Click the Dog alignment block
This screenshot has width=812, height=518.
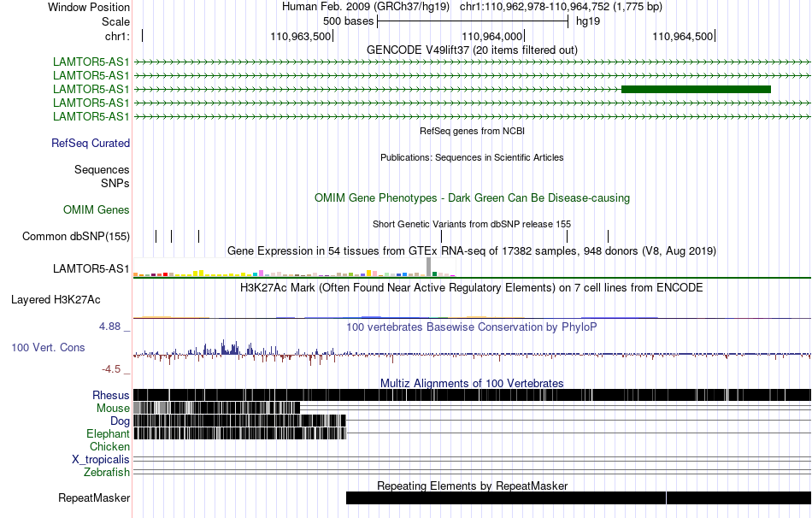pos(240,420)
